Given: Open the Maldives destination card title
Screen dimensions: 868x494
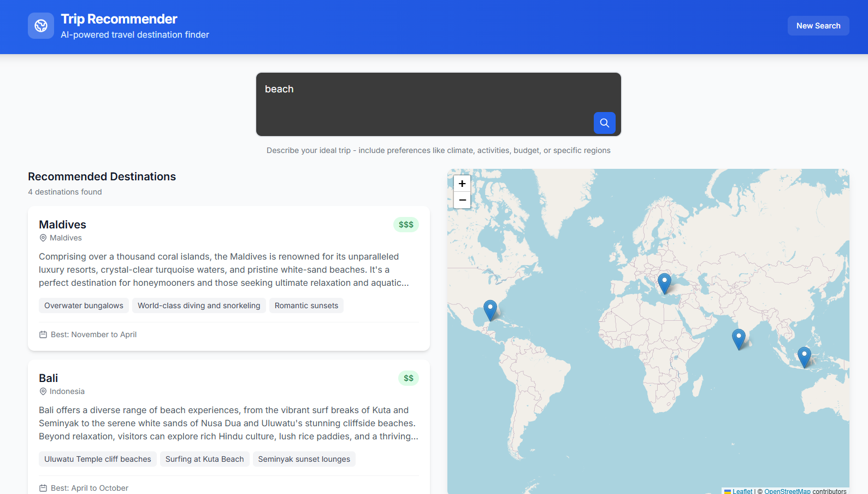Looking at the screenshot, I should pyautogui.click(x=62, y=225).
